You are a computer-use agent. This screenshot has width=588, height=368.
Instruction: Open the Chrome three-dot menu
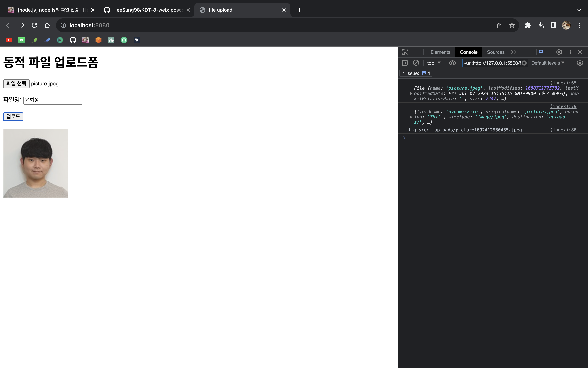(579, 25)
